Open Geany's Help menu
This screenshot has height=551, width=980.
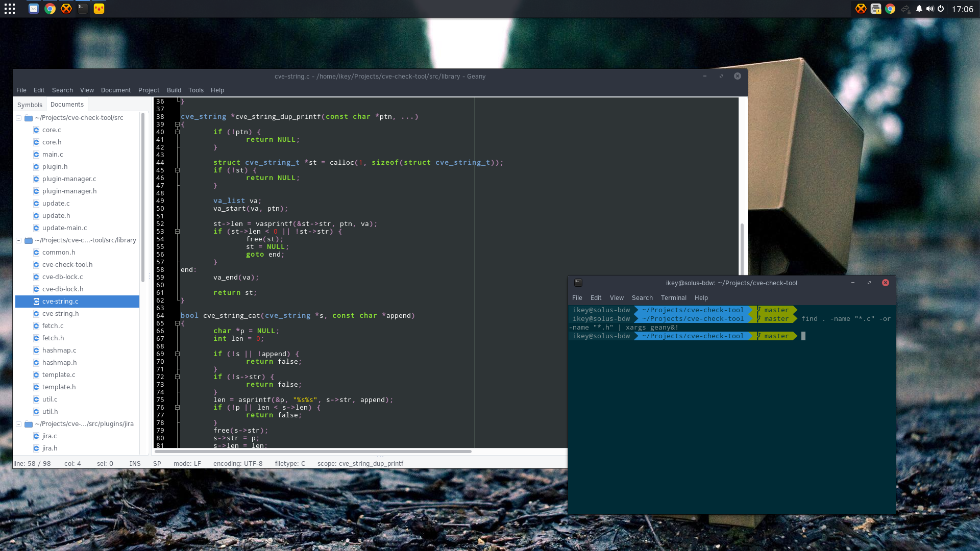217,90
